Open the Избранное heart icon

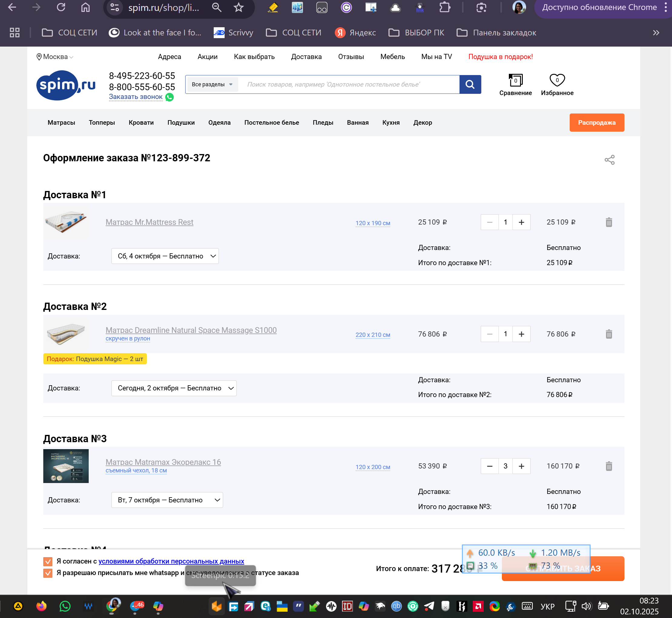pyautogui.click(x=557, y=80)
